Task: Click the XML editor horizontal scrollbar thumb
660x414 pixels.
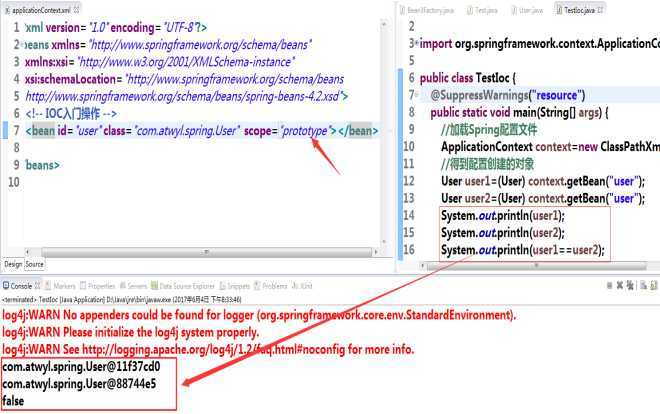Action: 206,252
